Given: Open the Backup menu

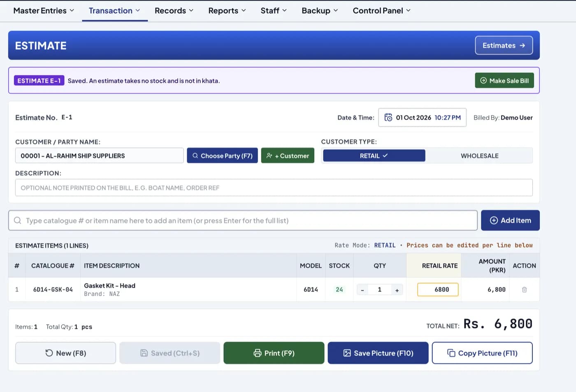Looking at the screenshot, I should [320, 11].
